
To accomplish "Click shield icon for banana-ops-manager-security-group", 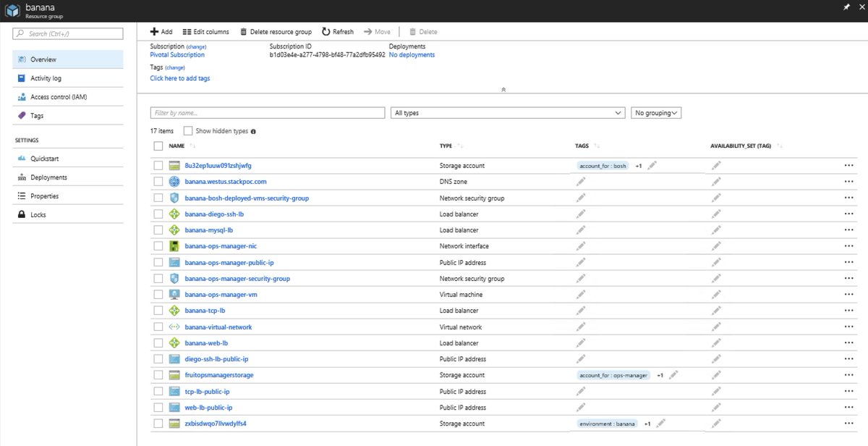I will pyautogui.click(x=174, y=279).
